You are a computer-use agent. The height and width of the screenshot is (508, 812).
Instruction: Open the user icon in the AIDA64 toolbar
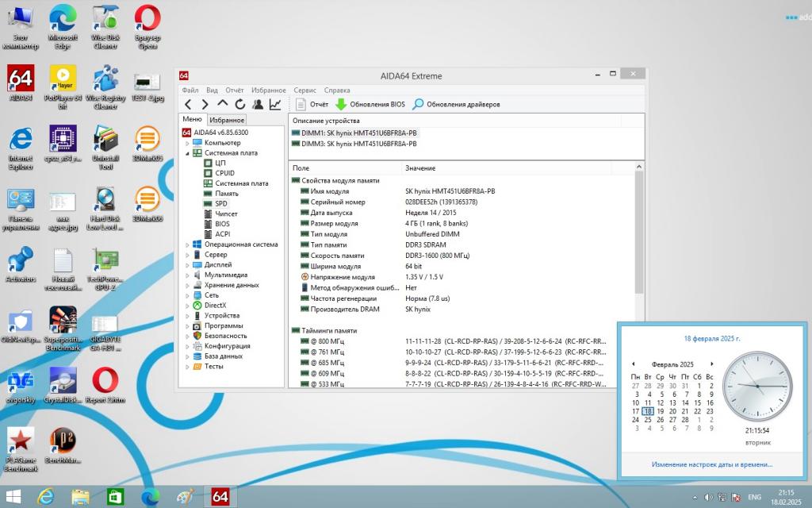tap(258, 104)
